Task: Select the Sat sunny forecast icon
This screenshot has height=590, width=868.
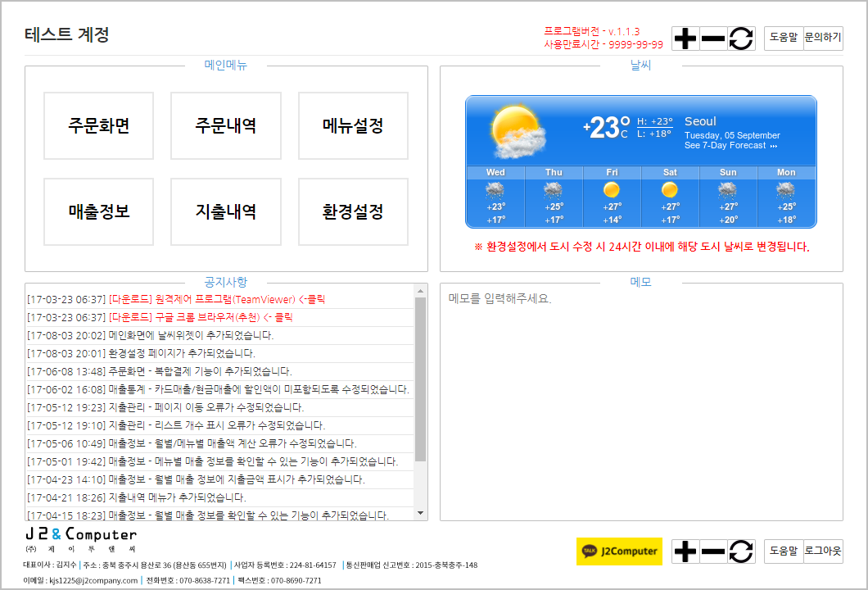Action: click(x=670, y=191)
